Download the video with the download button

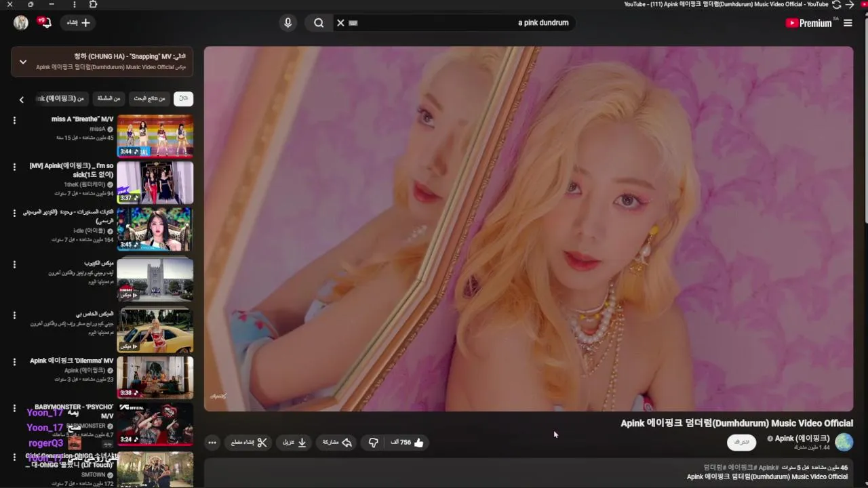coord(294,443)
